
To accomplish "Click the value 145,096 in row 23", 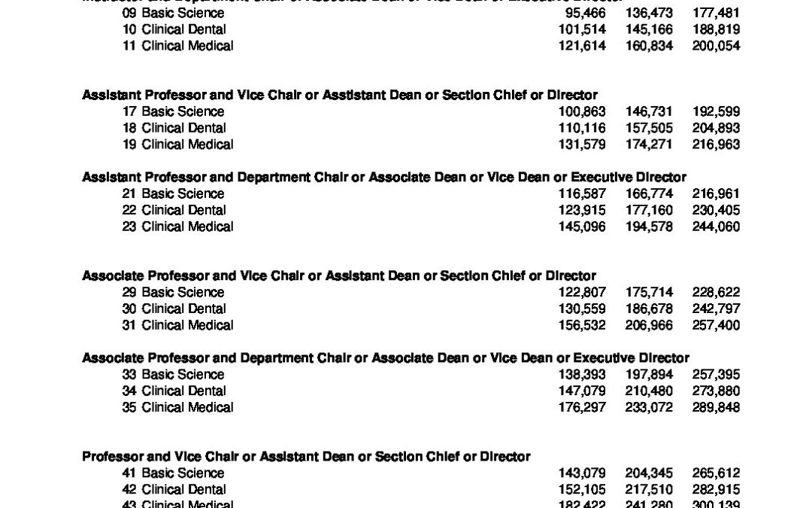I will pyautogui.click(x=582, y=227).
